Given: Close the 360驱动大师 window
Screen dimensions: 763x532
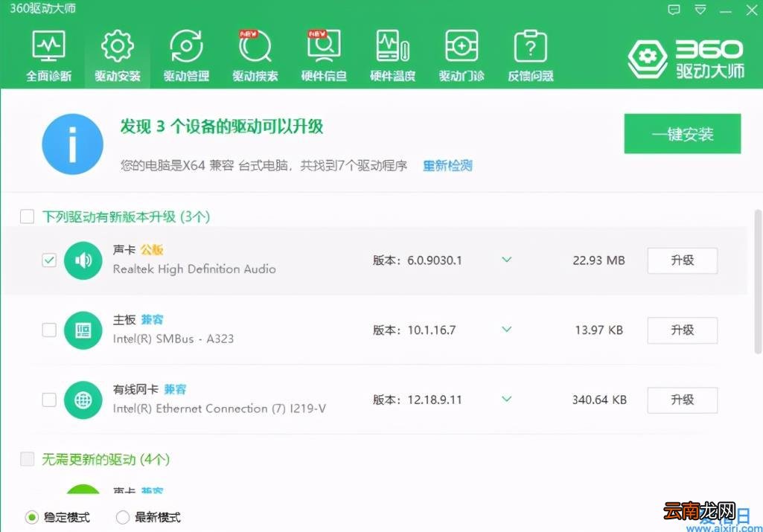Looking at the screenshot, I should (x=751, y=10).
